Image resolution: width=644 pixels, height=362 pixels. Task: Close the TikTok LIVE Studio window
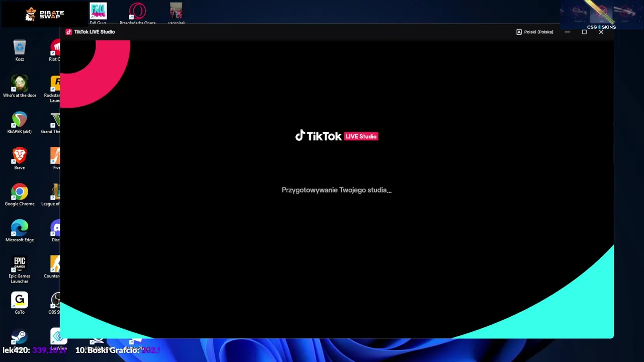coord(601,32)
